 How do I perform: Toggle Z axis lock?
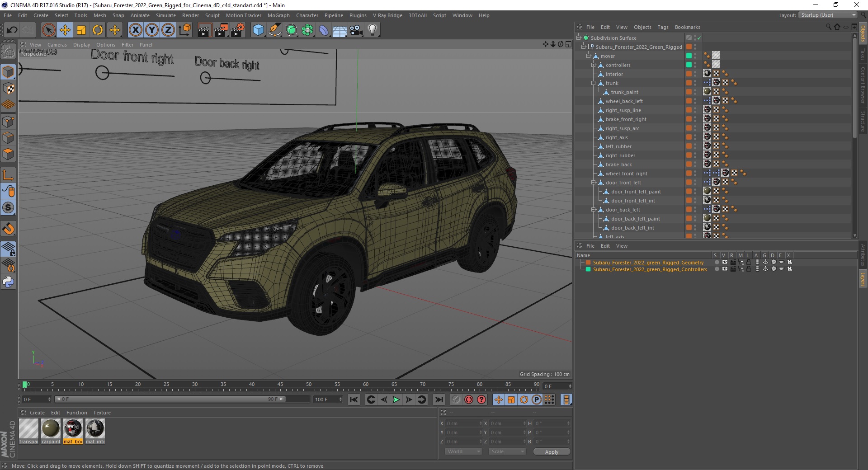(168, 30)
